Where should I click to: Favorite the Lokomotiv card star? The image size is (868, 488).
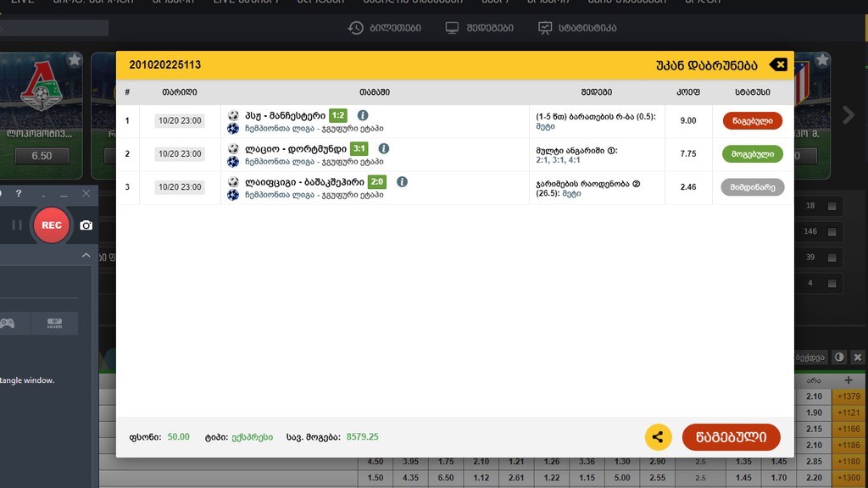(75, 60)
